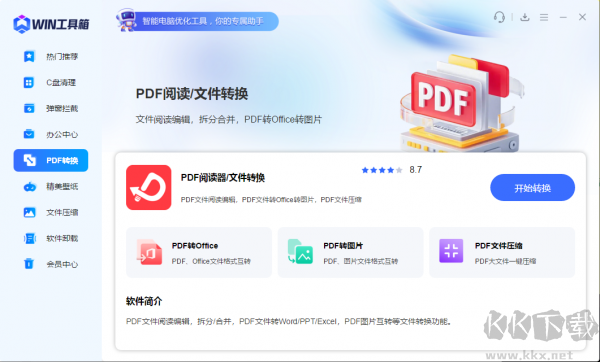Click the 办公中心 sidebar icon
Viewport: 600px width, 362px height.
coord(29,134)
